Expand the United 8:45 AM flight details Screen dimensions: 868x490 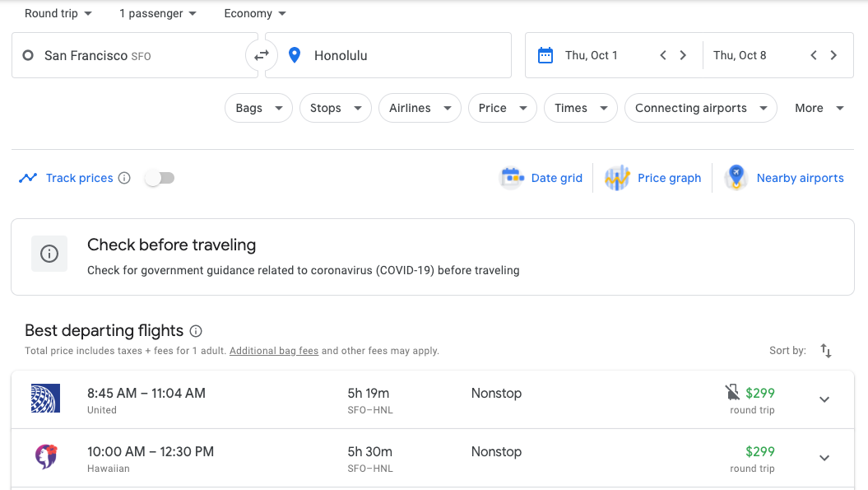[824, 400]
